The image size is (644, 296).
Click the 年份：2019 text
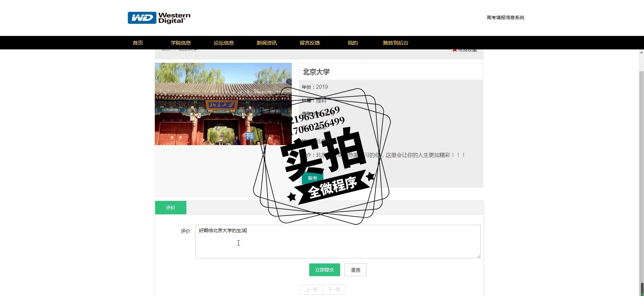(315, 87)
